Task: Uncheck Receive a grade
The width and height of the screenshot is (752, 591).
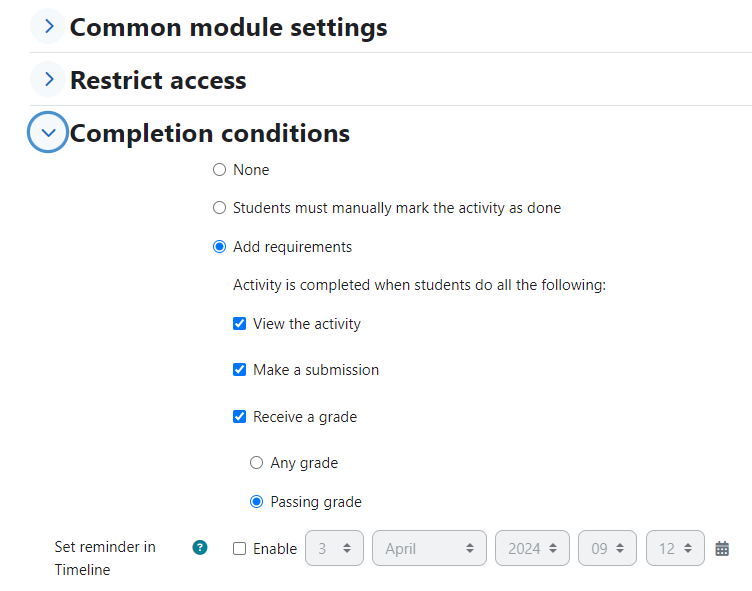Action: click(239, 416)
